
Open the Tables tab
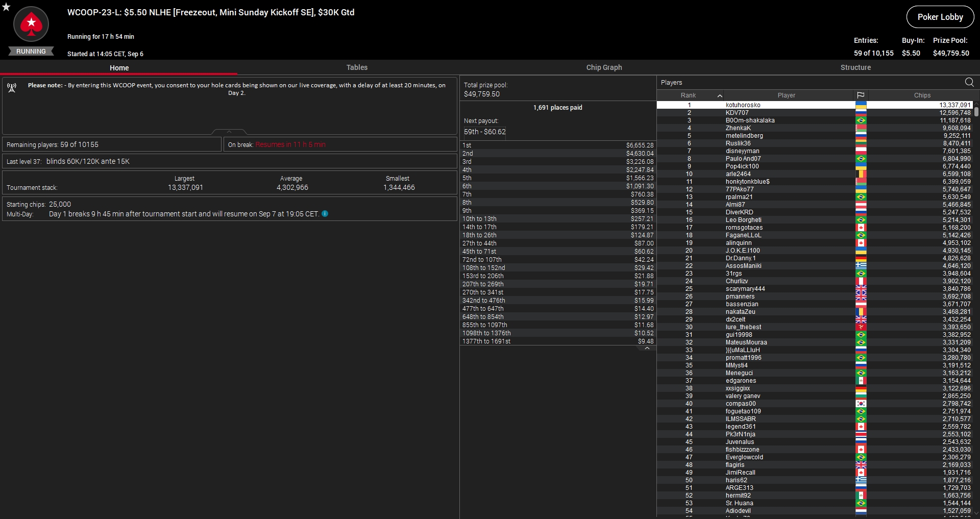(357, 67)
